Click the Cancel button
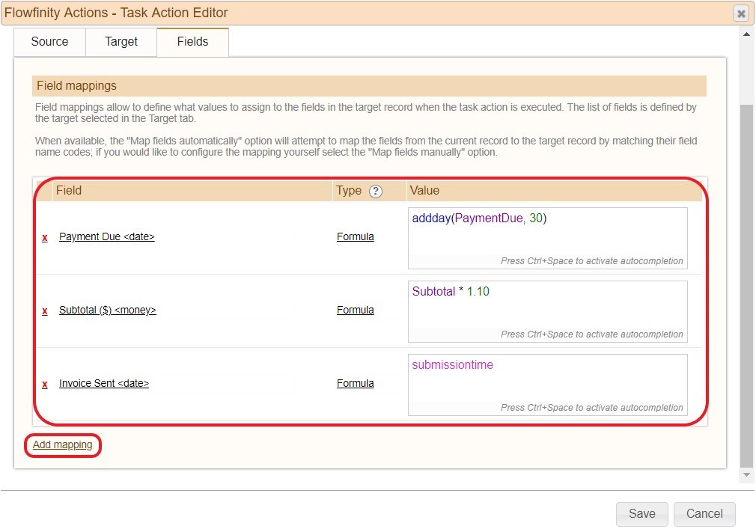The height and width of the screenshot is (532, 756). 704,514
